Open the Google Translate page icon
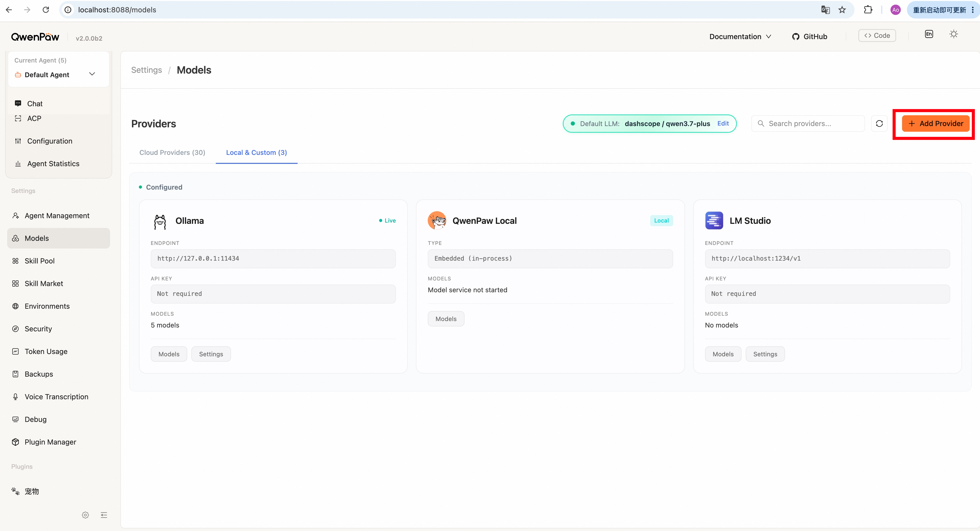The height and width of the screenshot is (531, 980). click(825, 10)
